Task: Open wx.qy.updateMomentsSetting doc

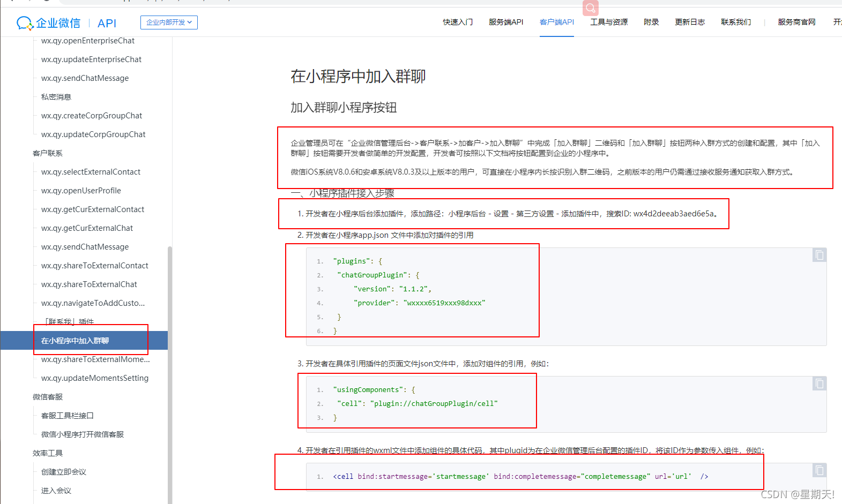Action: 95,378
